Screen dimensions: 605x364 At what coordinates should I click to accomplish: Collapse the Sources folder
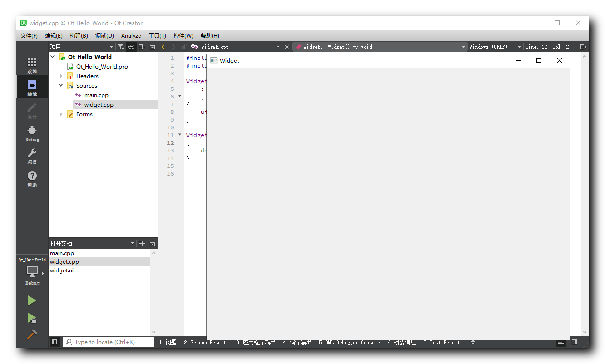click(x=61, y=85)
